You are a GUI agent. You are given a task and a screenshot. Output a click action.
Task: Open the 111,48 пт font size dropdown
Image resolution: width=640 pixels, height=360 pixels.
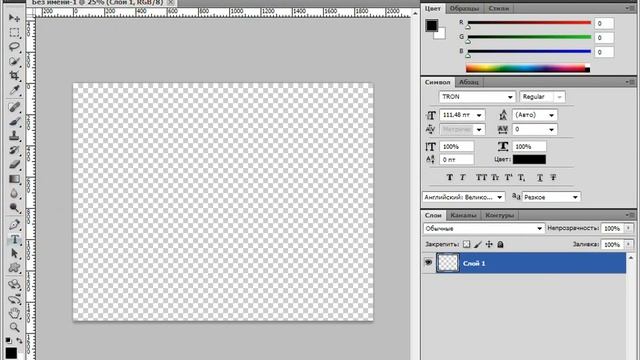(479, 115)
